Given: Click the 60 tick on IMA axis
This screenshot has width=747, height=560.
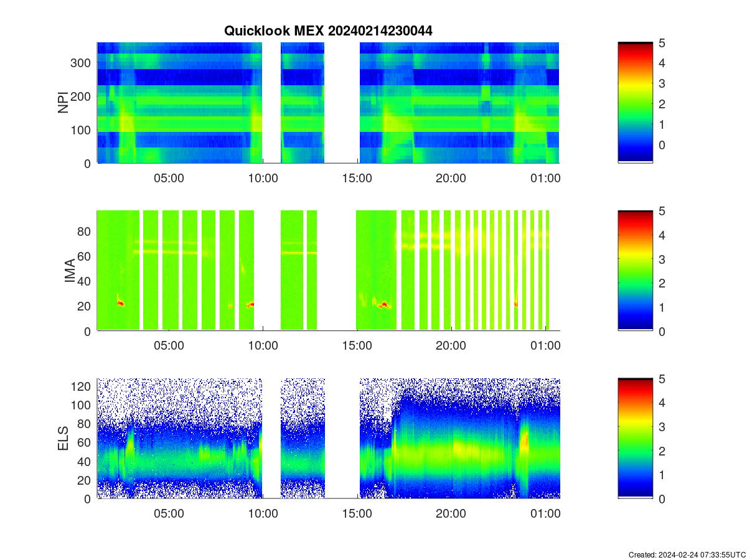Looking at the screenshot, I should coord(85,256).
